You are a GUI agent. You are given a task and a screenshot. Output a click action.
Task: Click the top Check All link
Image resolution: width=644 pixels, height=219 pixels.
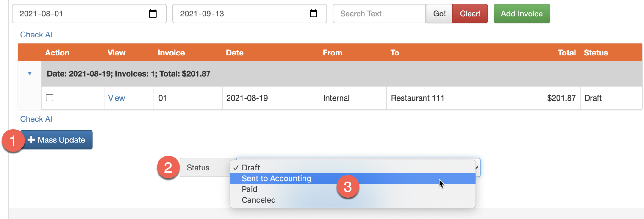tap(37, 35)
